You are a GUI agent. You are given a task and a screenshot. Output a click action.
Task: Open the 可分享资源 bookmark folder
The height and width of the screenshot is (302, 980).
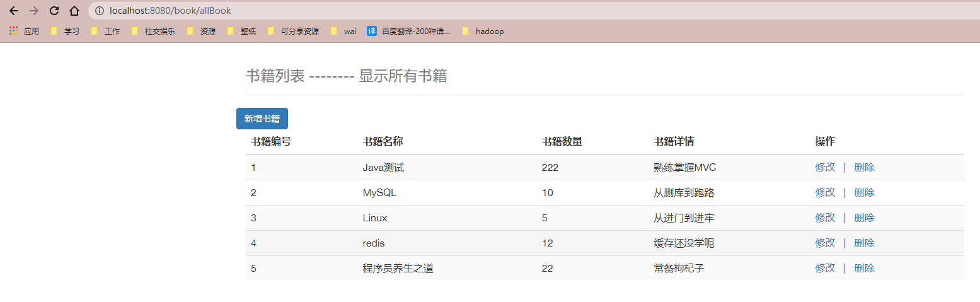293,31
